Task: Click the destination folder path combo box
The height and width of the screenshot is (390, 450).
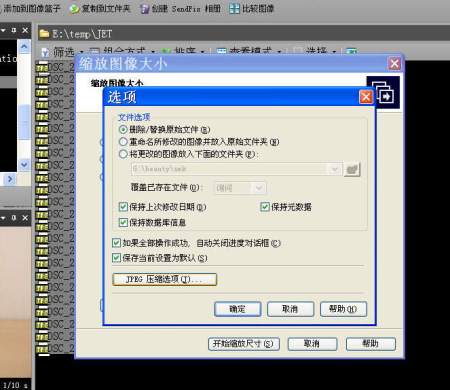Action: 237,169
